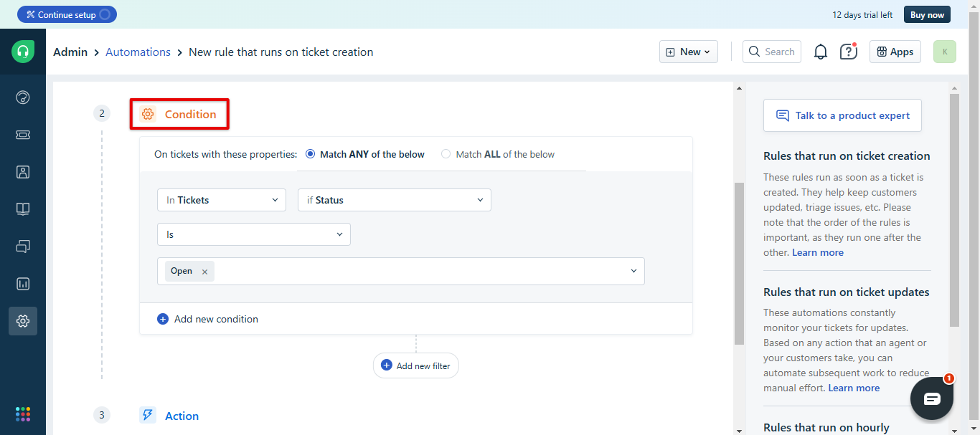Screen dimensions: 980x435
Task: Click the 12 days trial left text
Action: coord(862,14)
